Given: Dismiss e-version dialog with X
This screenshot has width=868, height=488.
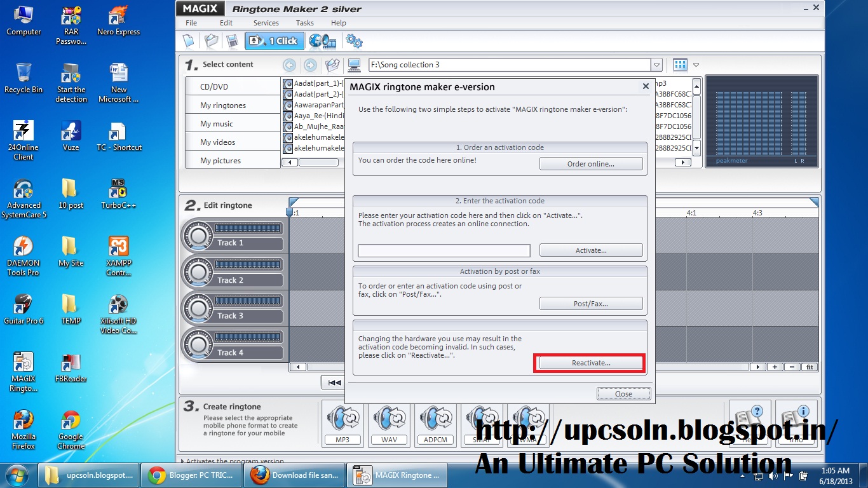Looking at the screenshot, I should coord(646,86).
